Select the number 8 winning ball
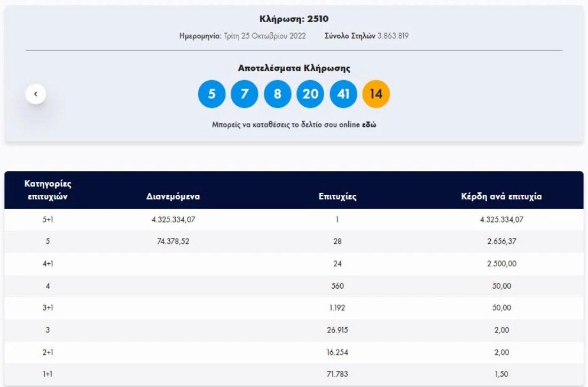The height and width of the screenshot is (387, 588). tap(277, 93)
